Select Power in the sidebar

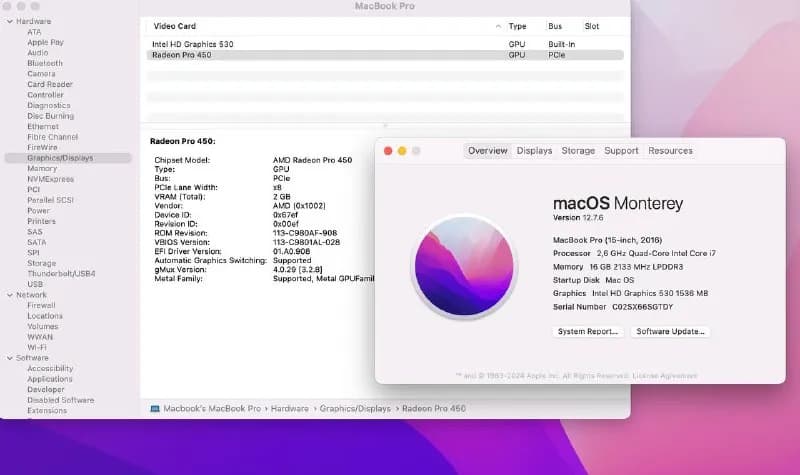coord(38,211)
